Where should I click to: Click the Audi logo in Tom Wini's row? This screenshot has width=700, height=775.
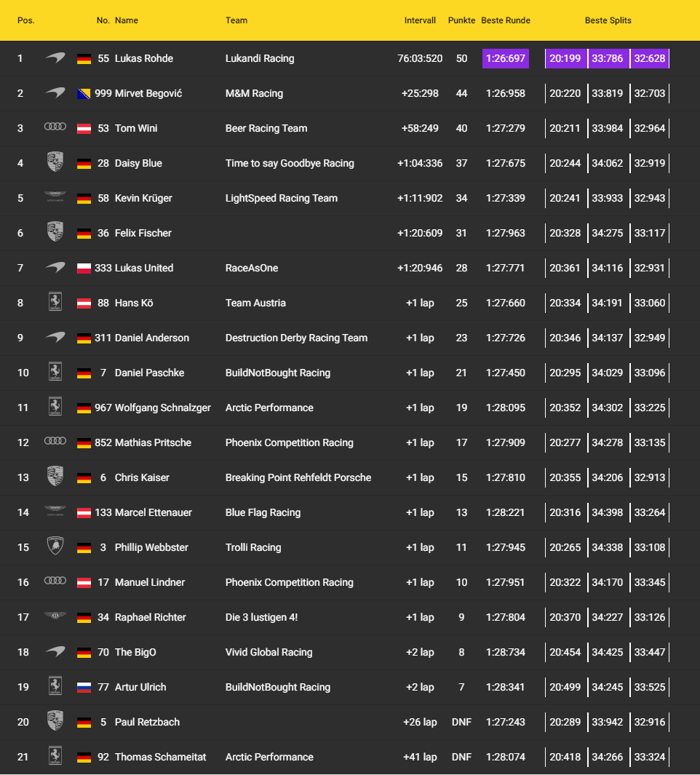pos(55,128)
